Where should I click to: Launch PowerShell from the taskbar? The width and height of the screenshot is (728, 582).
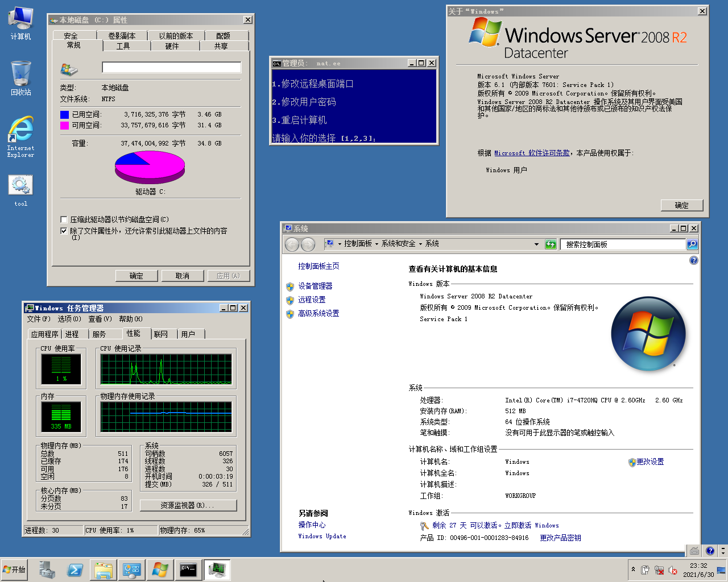tap(75, 569)
